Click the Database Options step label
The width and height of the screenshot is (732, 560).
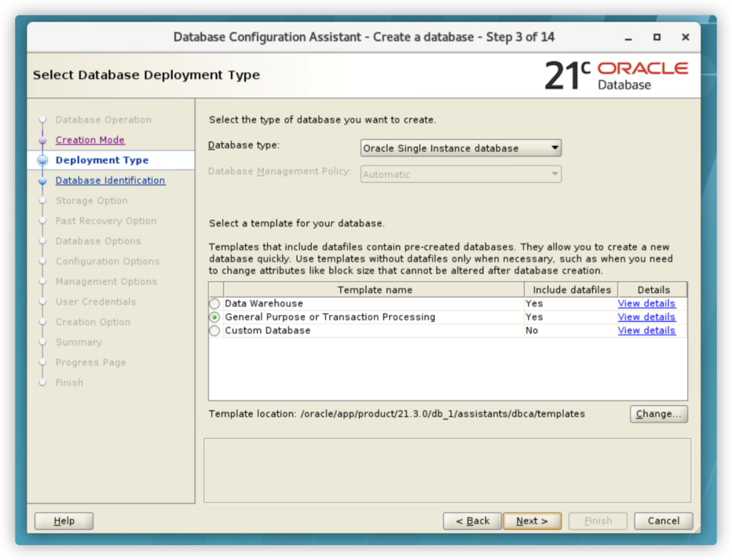click(x=98, y=241)
